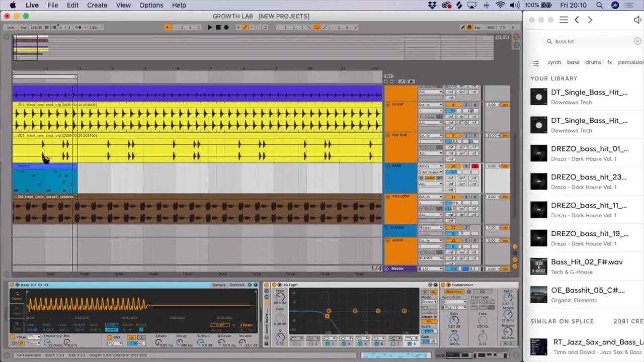Select Bass_Hit_02_F#.wav sample thumbnail

tap(538, 266)
